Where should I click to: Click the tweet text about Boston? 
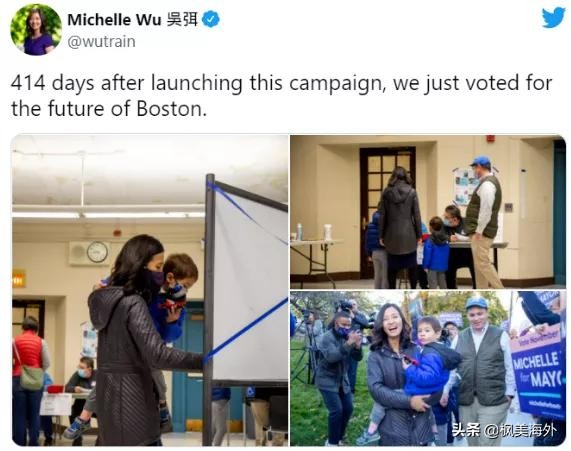pyautogui.click(x=281, y=96)
